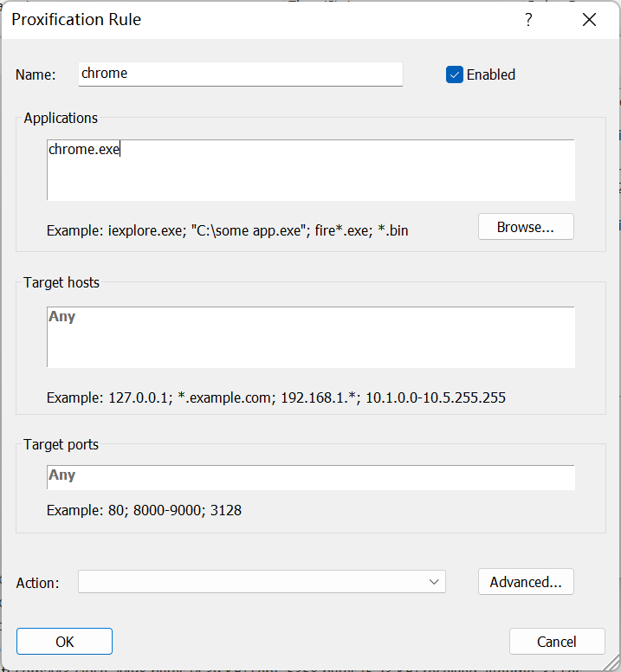Uncheck the Enabled checkbox

point(455,74)
